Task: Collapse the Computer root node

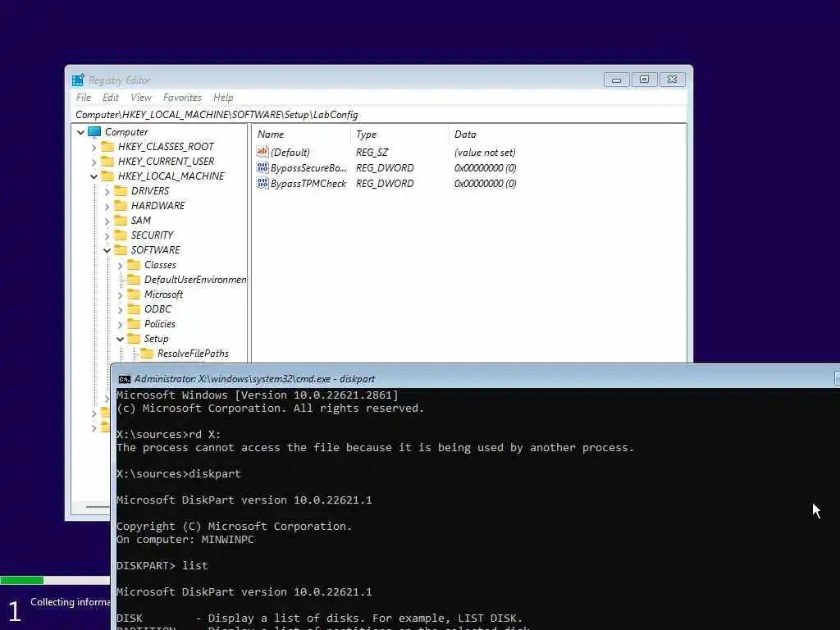Action: point(81,132)
